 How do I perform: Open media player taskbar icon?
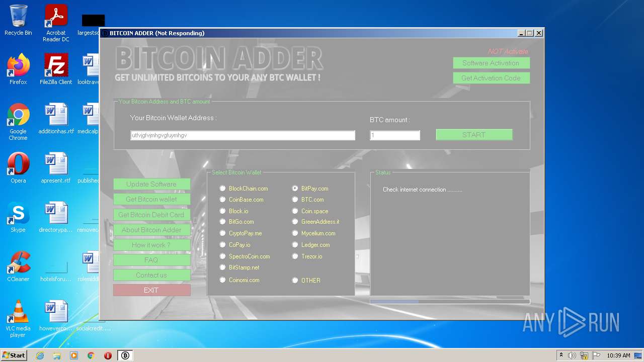(x=74, y=355)
